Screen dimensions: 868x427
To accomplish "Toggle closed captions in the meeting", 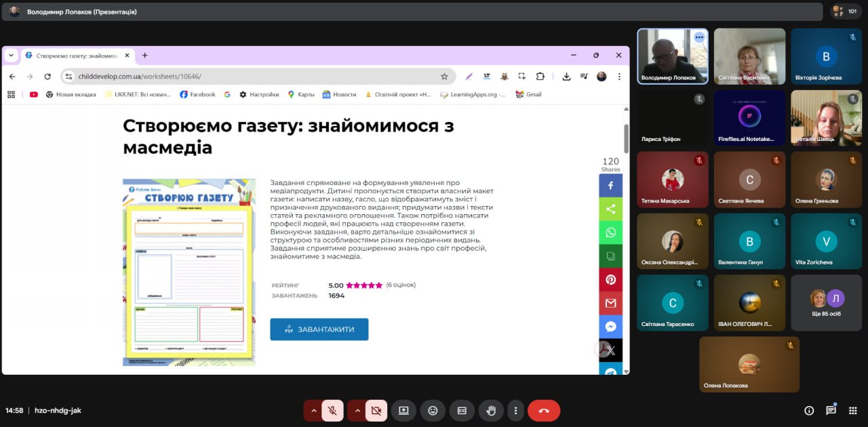I will tap(462, 411).
